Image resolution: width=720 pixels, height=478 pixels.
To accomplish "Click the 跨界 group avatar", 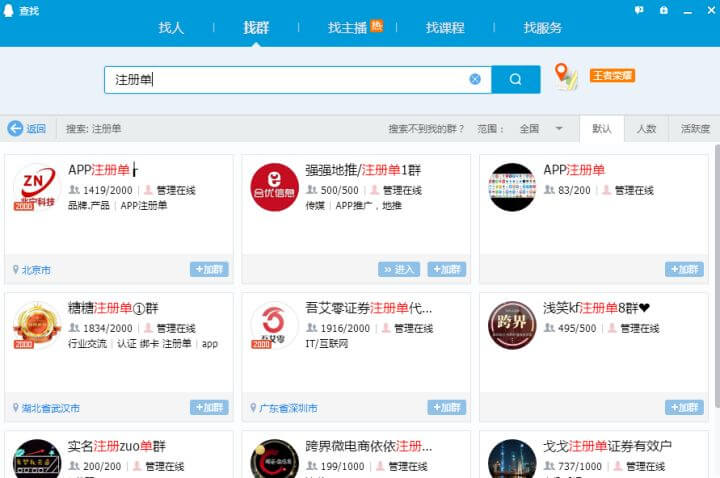I will point(512,325).
